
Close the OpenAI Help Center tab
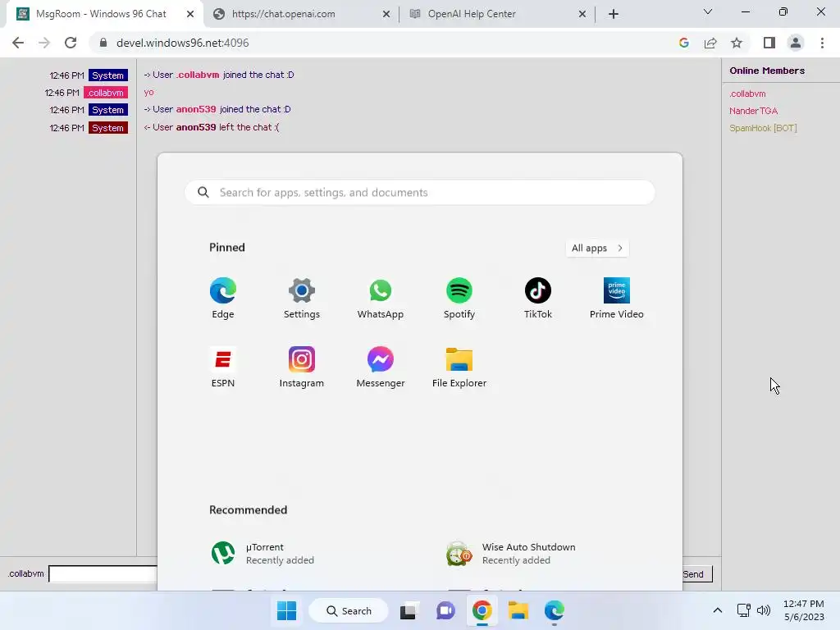[x=582, y=14]
